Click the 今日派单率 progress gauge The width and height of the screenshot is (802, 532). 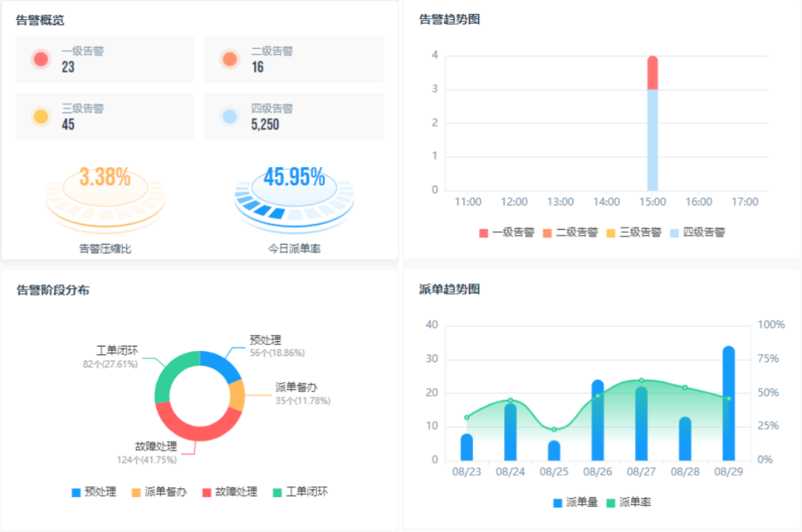tap(294, 191)
